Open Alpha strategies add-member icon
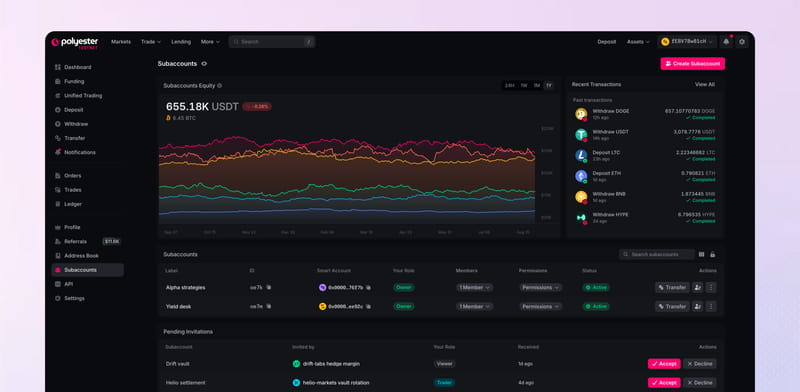Image resolution: width=800 pixels, height=392 pixels. tap(697, 287)
